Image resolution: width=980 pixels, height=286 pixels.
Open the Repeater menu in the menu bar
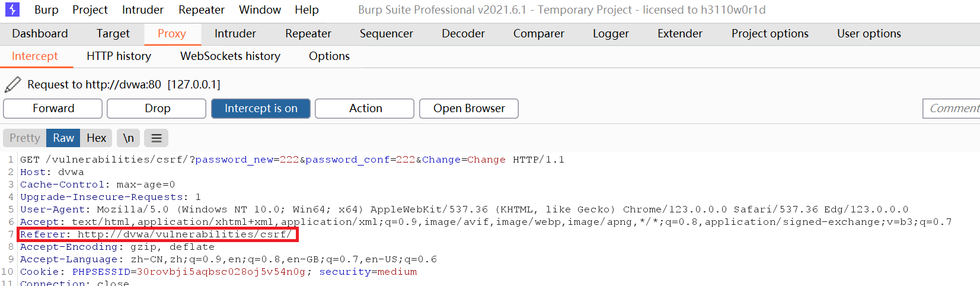[x=202, y=10]
